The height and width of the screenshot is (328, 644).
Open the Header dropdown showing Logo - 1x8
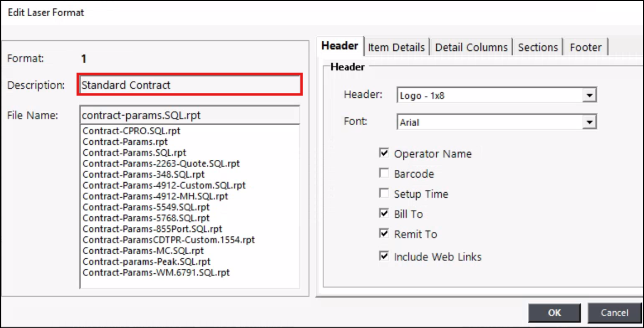click(x=589, y=96)
